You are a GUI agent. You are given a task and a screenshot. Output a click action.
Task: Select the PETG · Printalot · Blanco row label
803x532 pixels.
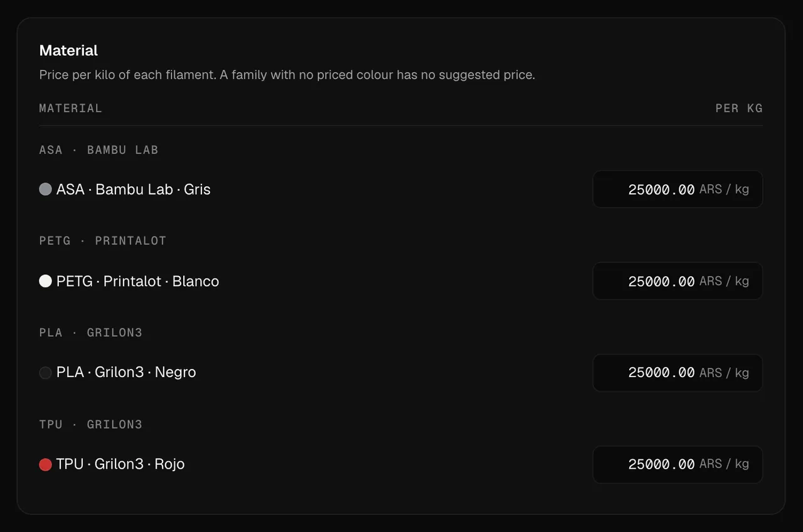(x=137, y=281)
